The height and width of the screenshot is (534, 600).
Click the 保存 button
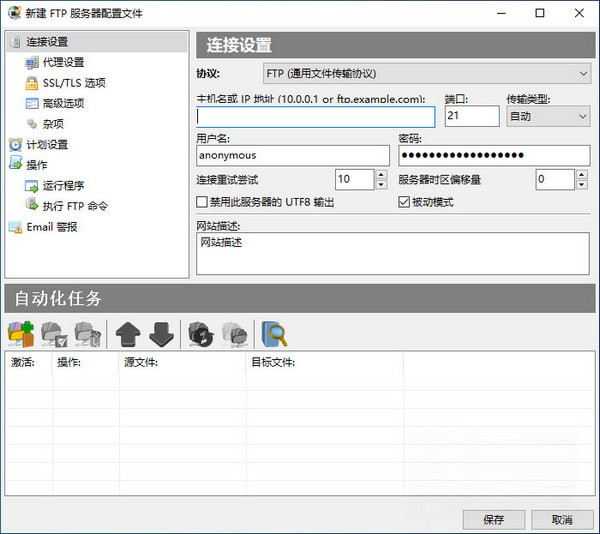pos(493,520)
